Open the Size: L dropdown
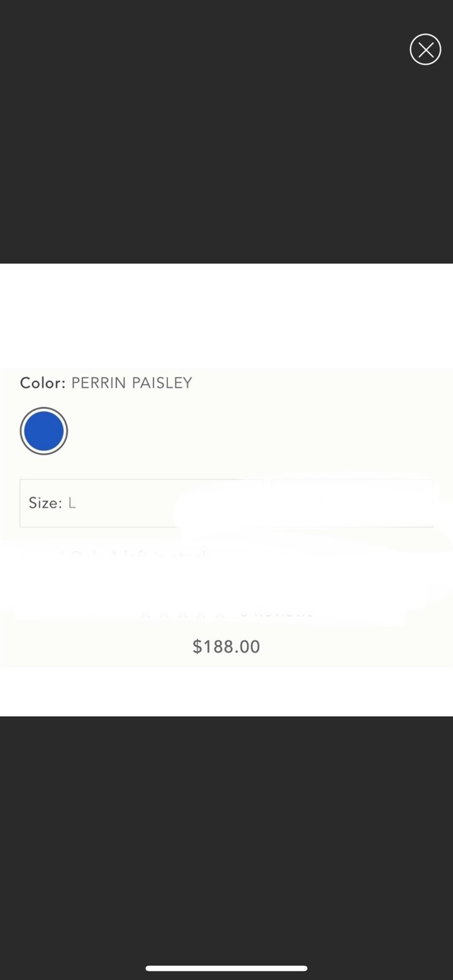Viewport: 453px width, 980px height. click(x=142, y=503)
